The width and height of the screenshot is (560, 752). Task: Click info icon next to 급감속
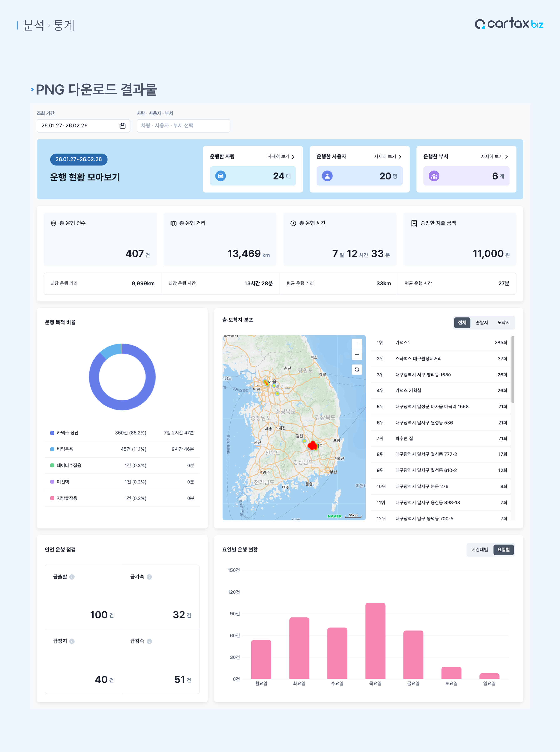click(x=149, y=641)
